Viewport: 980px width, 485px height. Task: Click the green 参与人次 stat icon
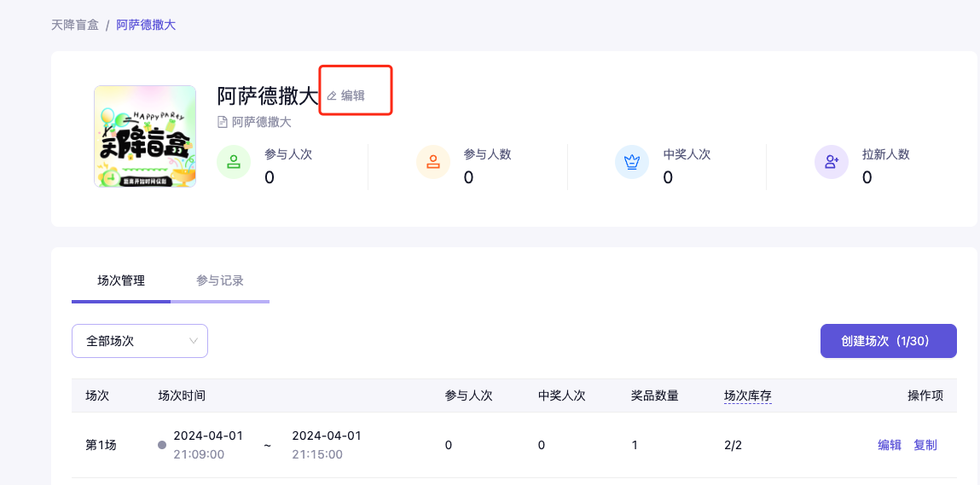tap(234, 161)
